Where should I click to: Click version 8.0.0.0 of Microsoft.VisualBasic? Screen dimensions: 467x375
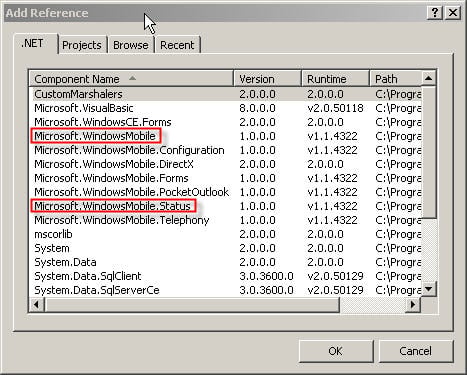tap(257, 108)
